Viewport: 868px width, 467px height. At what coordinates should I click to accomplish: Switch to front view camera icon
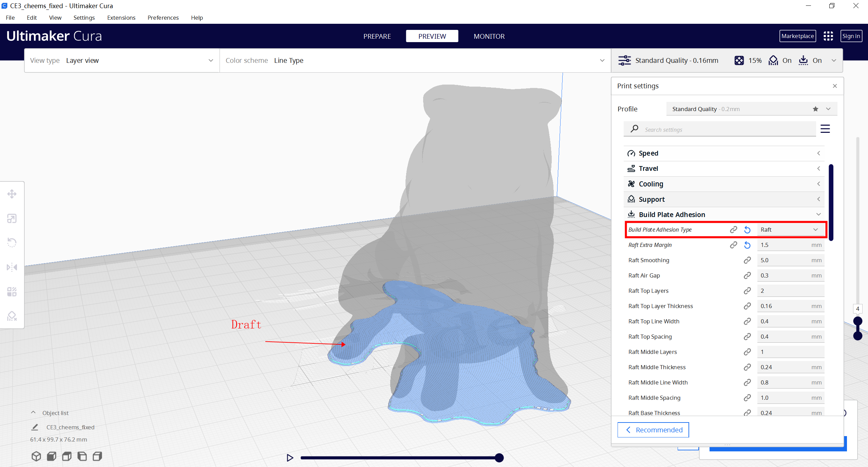tap(52, 456)
